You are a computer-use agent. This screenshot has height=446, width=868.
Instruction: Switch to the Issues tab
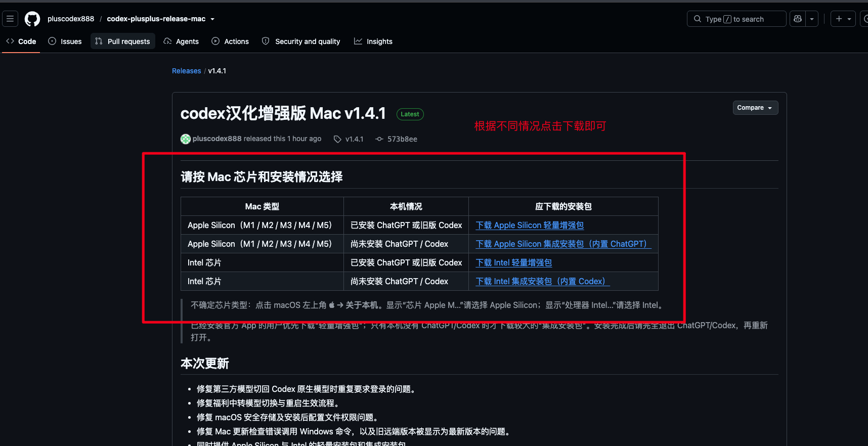tap(65, 41)
